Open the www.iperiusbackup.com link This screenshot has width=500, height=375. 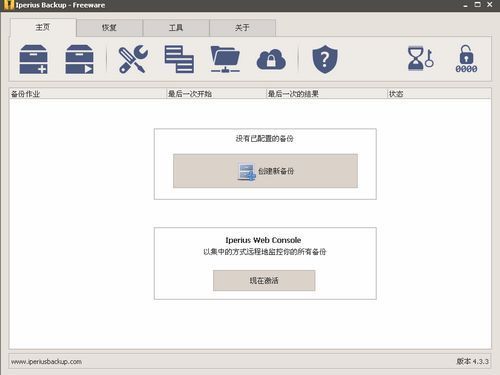[x=46, y=362]
